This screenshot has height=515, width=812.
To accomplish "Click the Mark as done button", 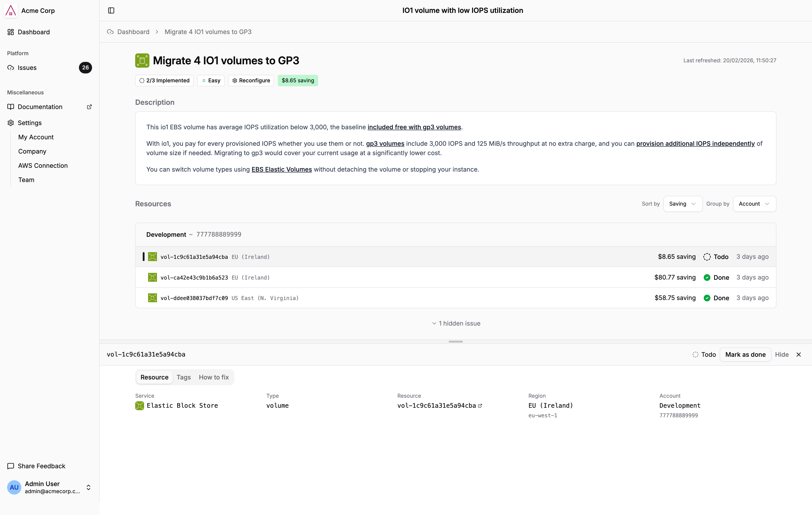I will tap(745, 354).
